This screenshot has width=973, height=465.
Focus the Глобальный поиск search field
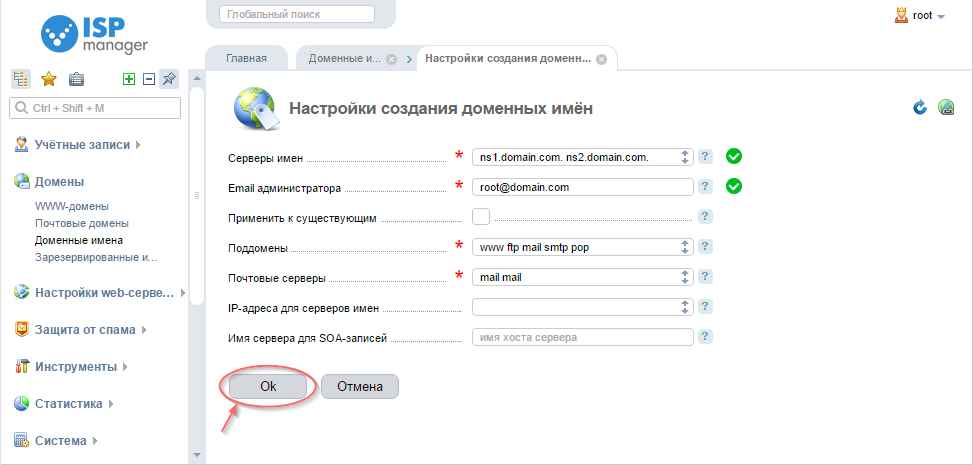point(297,14)
